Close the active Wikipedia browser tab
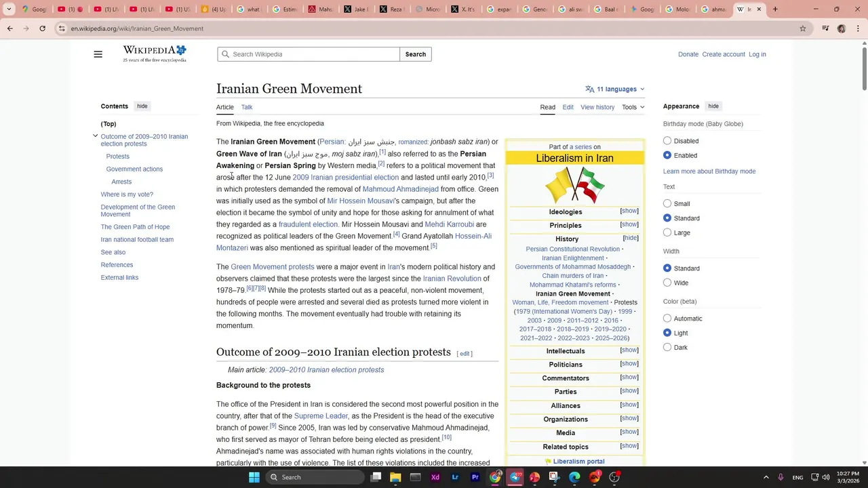This screenshot has width=868, height=488. click(x=759, y=9)
